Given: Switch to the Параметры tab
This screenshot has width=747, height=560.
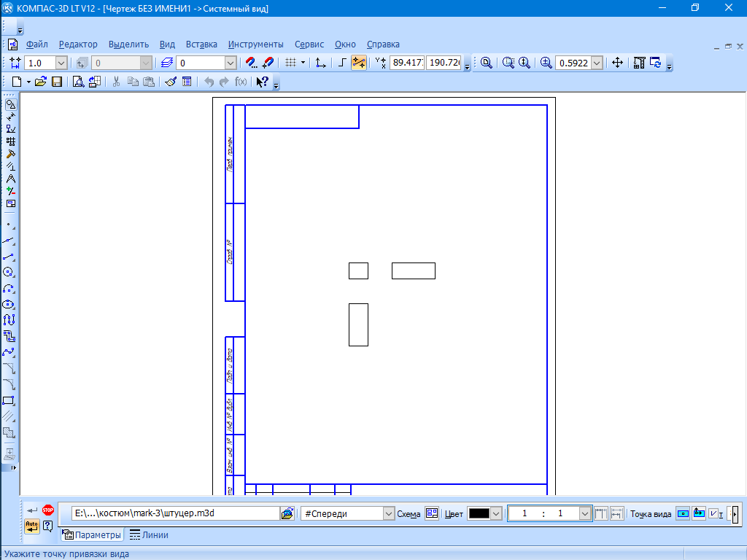Looking at the screenshot, I should tap(92, 534).
